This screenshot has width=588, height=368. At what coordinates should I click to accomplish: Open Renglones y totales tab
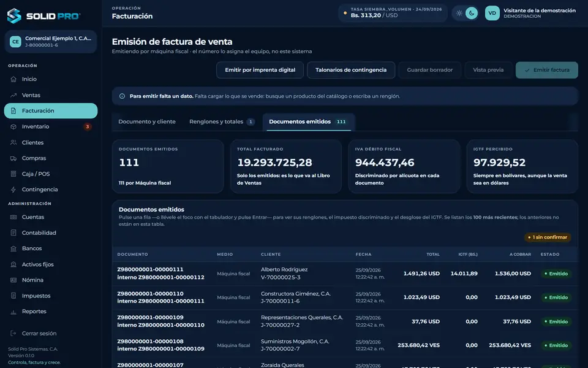click(x=222, y=121)
